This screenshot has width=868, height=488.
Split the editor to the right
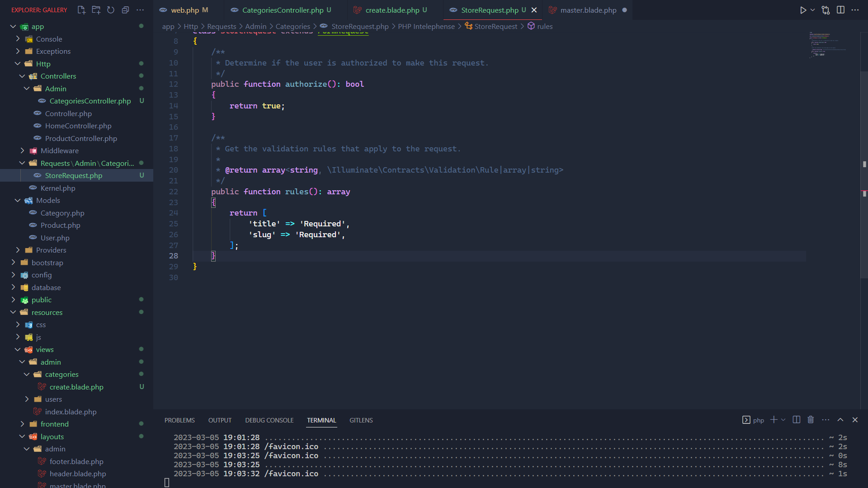[841, 10]
